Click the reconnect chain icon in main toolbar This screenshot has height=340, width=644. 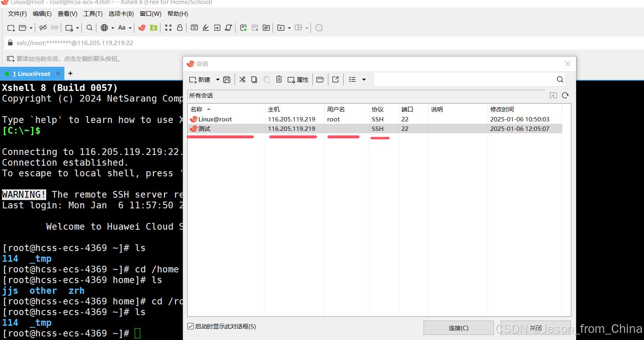coord(55,28)
